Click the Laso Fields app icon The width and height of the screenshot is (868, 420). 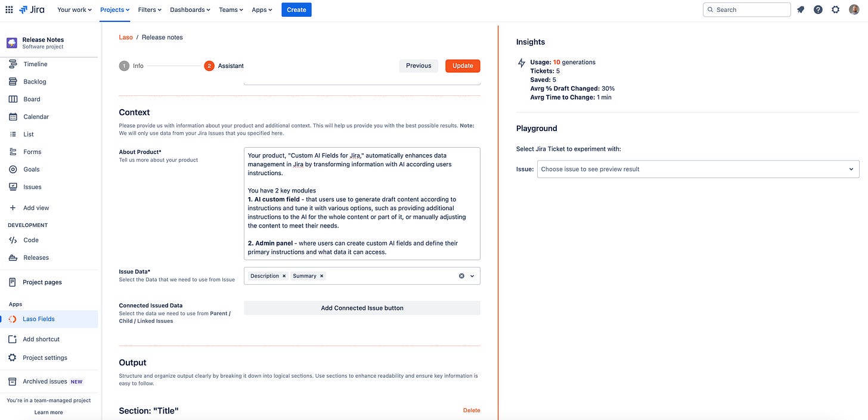(x=13, y=319)
